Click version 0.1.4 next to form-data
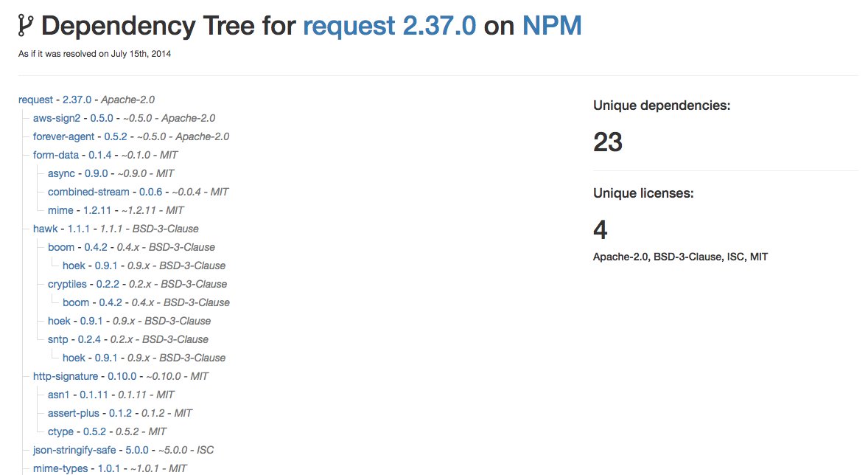 (100, 155)
